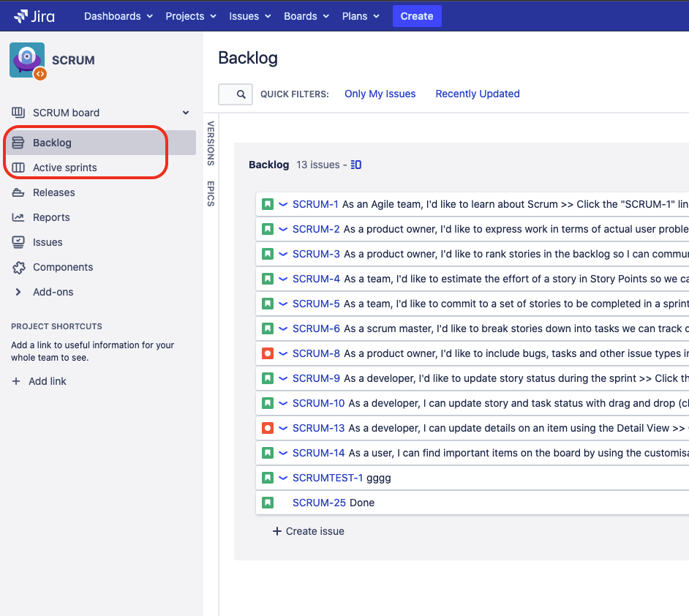This screenshot has width=689, height=616.
Task: Select the SCRUM-10 drag and drop issue row
Action: 472,403
